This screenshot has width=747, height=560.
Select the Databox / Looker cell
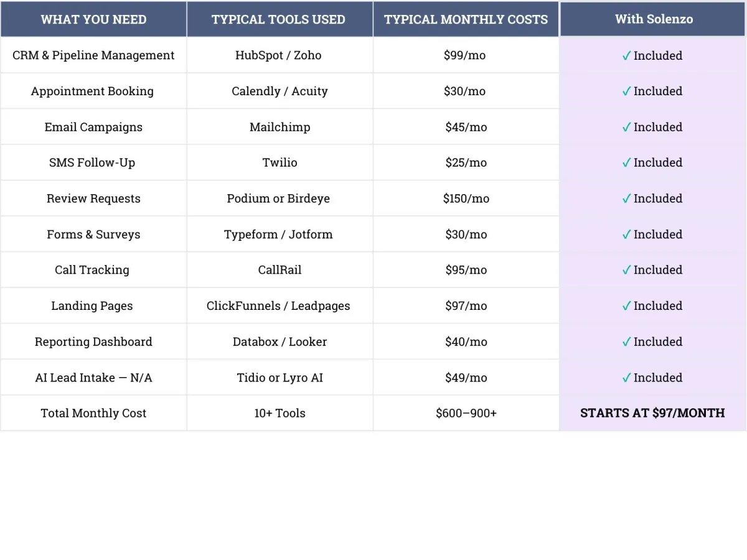pyautogui.click(x=280, y=342)
